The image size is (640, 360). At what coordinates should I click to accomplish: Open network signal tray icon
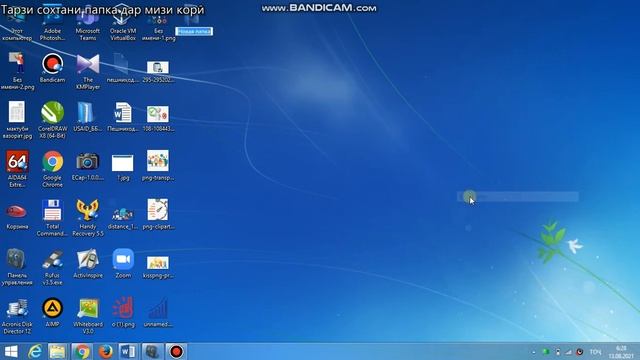tap(568, 352)
